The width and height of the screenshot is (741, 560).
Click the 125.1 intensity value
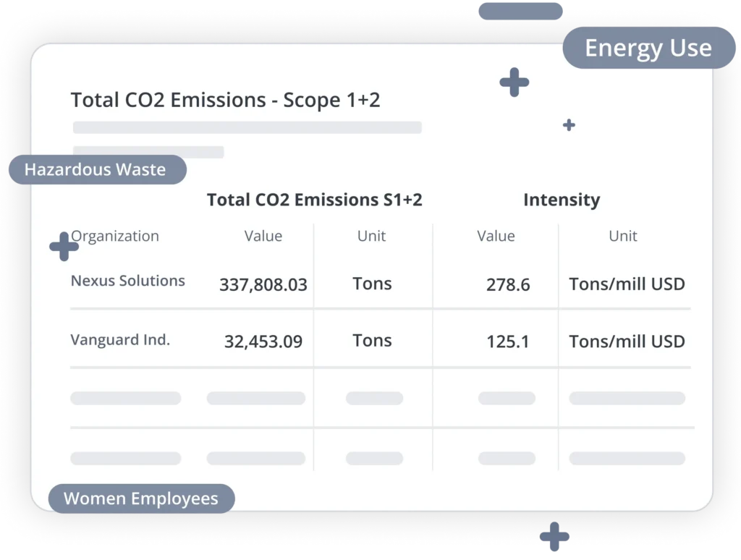(508, 341)
